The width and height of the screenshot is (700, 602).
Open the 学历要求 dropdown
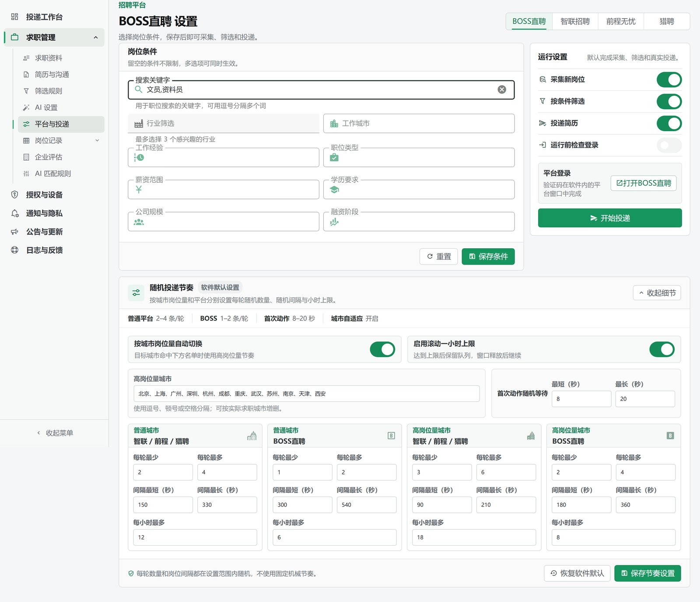pos(419,190)
